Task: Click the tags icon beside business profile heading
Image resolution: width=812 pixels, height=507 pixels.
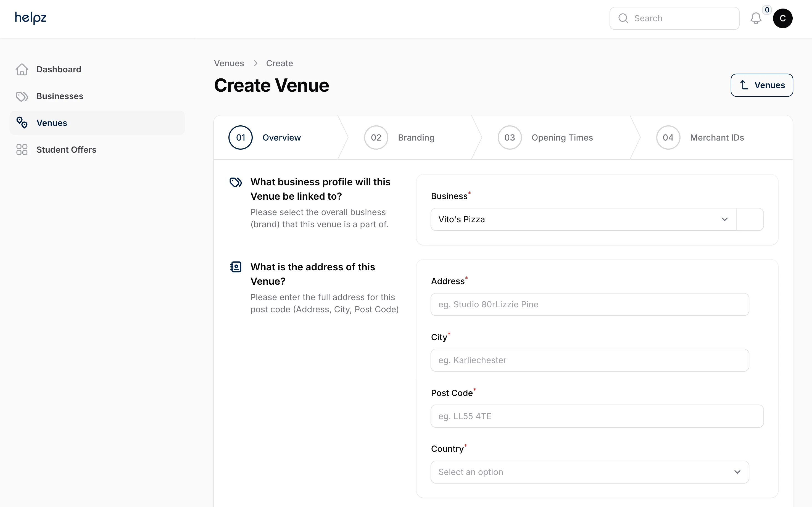Action: coord(235,182)
